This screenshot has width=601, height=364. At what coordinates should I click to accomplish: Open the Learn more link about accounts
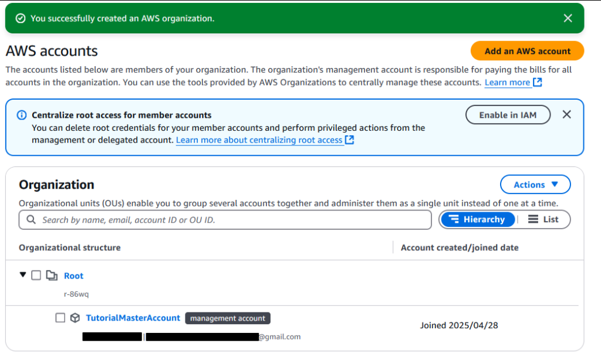point(507,82)
